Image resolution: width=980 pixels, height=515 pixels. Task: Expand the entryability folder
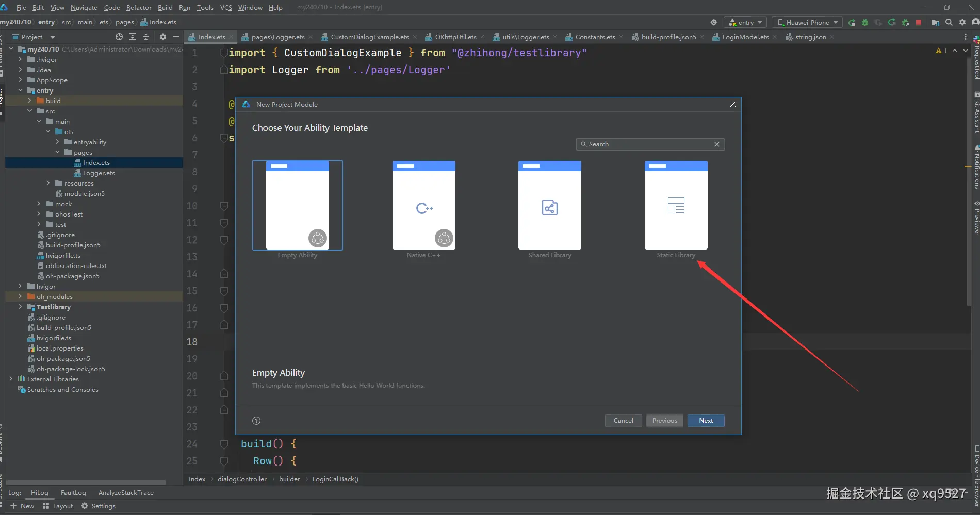(58, 142)
